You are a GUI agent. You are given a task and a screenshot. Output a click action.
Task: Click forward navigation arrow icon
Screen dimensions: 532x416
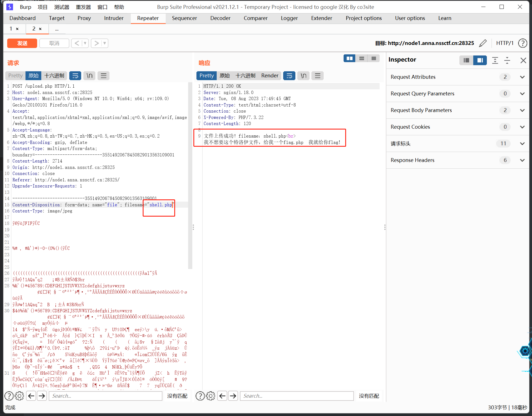(x=97, y=42)
